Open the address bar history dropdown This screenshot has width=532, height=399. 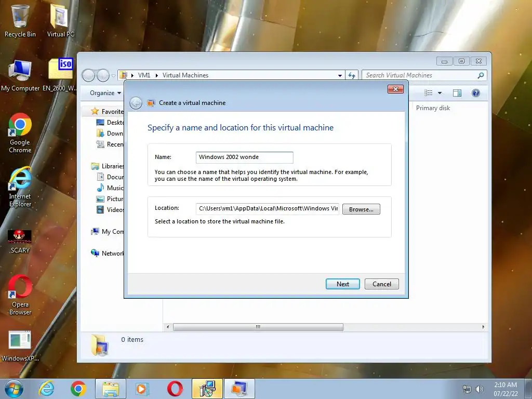pyautogui.click(x=340, y=75)
